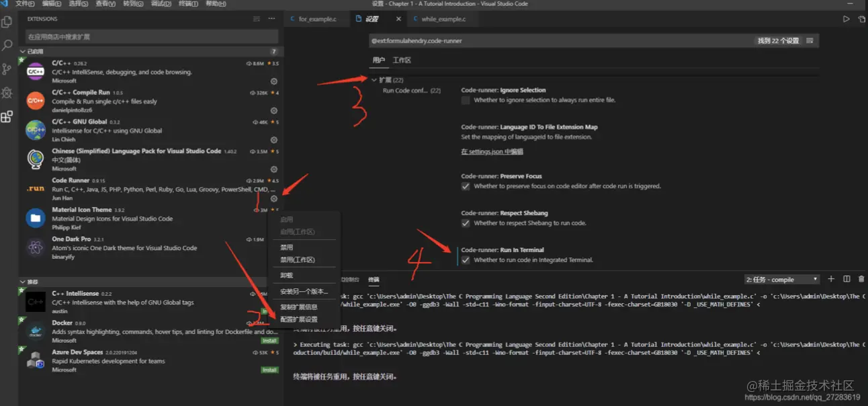This screenshot has height=406, width=868.
Task: Open the 查看 menu
Action: [105, 3]
